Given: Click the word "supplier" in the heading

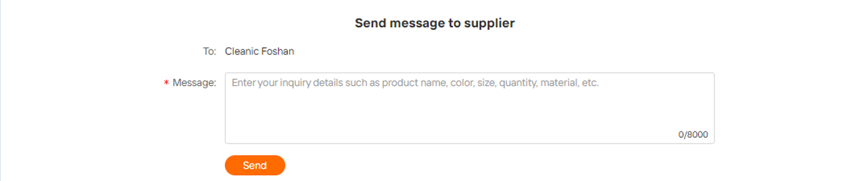Looking at the screenshot, I should coord(489,23).
